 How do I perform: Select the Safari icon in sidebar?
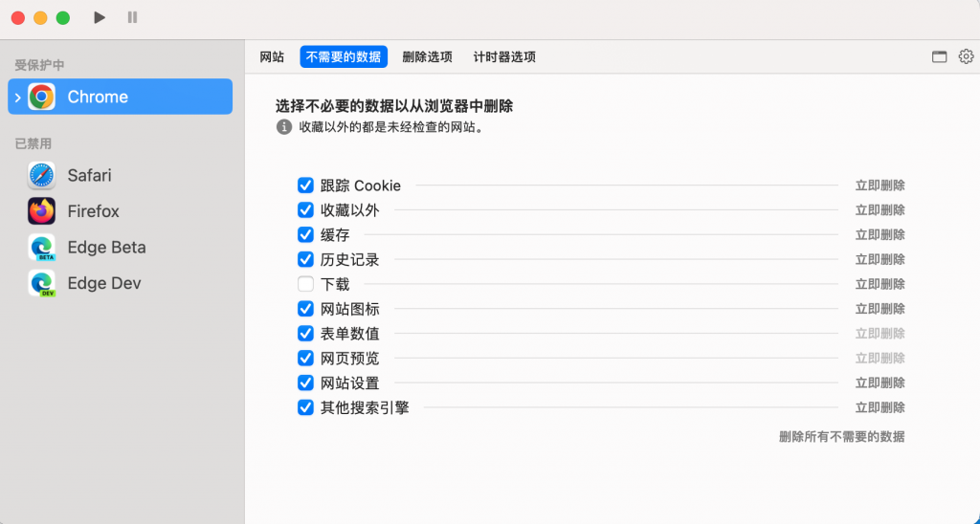(x=41, y=176)
